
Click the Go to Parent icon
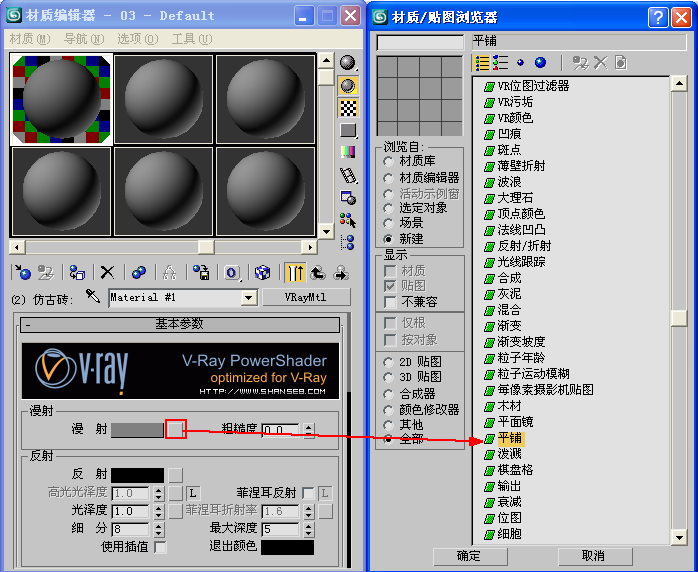pos(318,272)
